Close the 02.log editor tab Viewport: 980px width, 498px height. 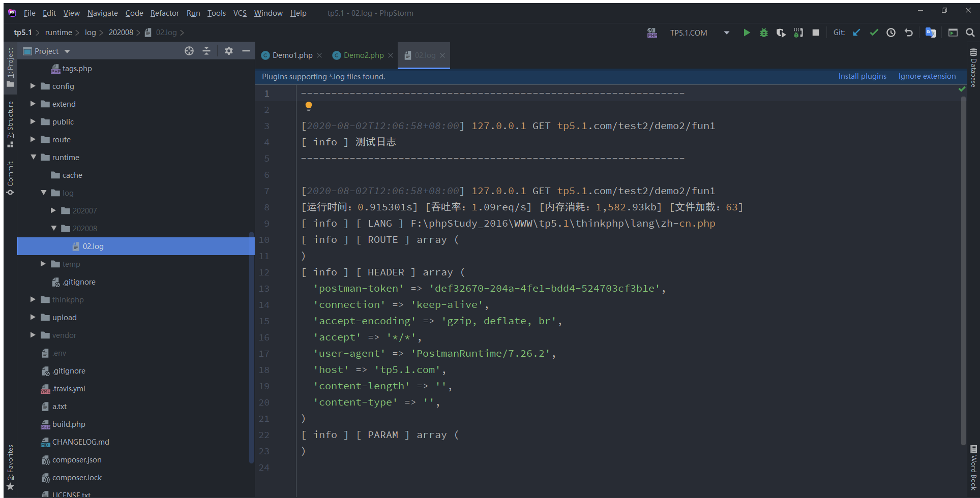pyautogui.click(x=442, y=55)
